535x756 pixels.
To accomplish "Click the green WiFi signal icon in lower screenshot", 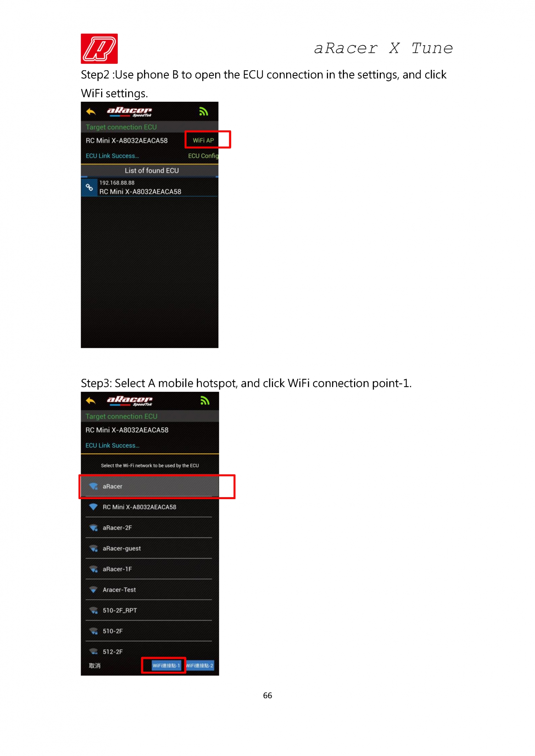I will [205, 400].
